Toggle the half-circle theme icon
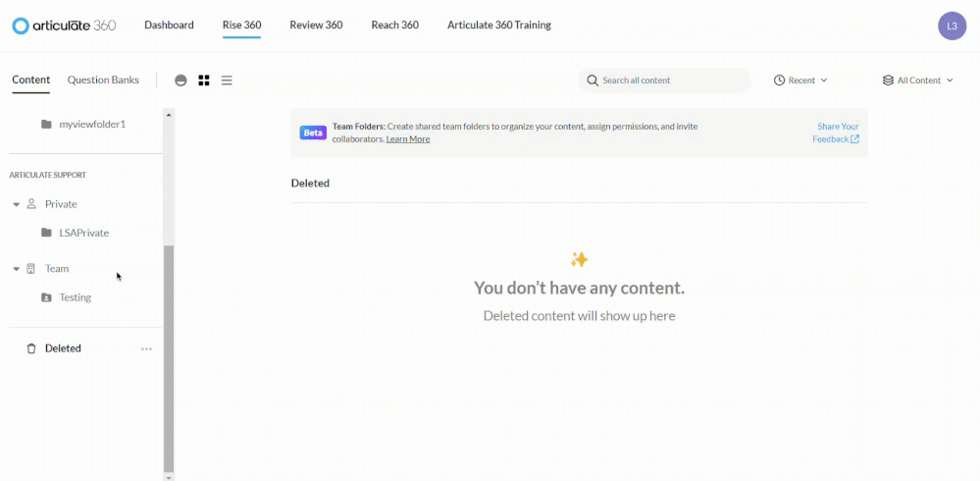Screen dimensions: 980x481 coord(181,80)
